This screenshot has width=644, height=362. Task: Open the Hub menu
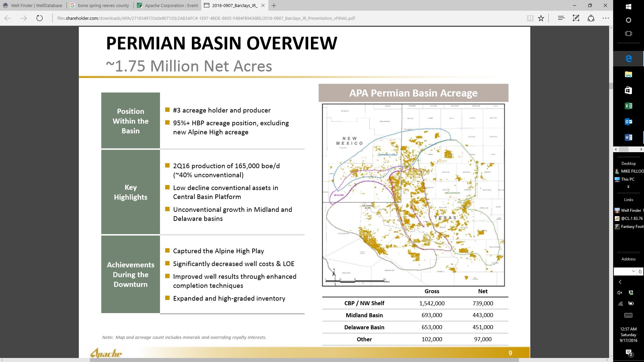click(561, 18)
